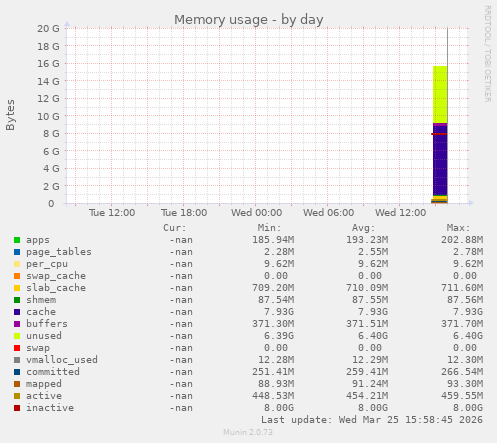Screen dimensions: 497x443
Task: Click the committed max value 266.54M
Action: 462,372
